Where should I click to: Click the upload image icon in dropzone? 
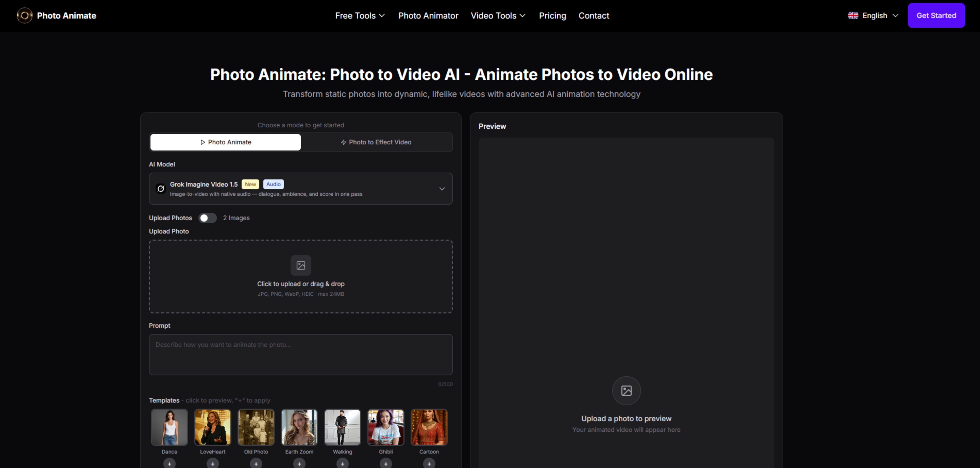click(301, 265)
